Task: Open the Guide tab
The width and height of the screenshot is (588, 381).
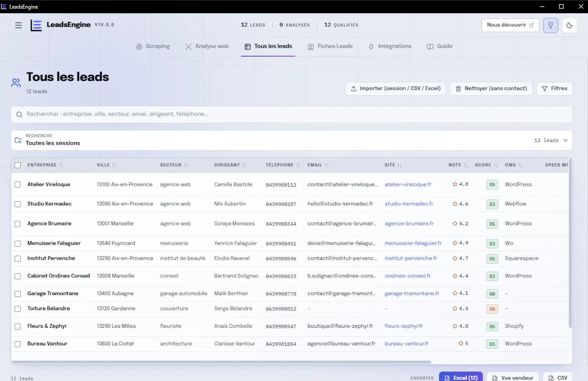Action: 440,46
